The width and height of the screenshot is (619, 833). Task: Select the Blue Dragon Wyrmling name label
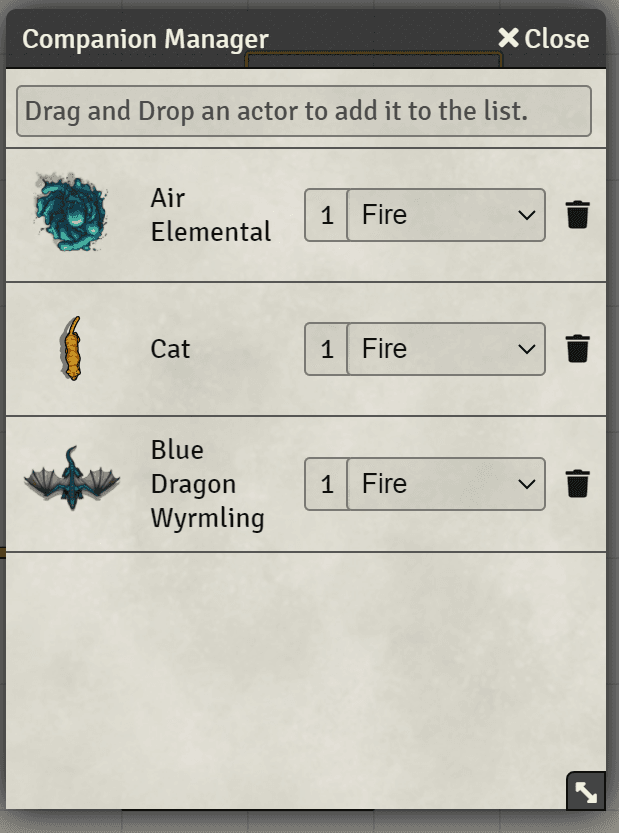tap(207, 483)
